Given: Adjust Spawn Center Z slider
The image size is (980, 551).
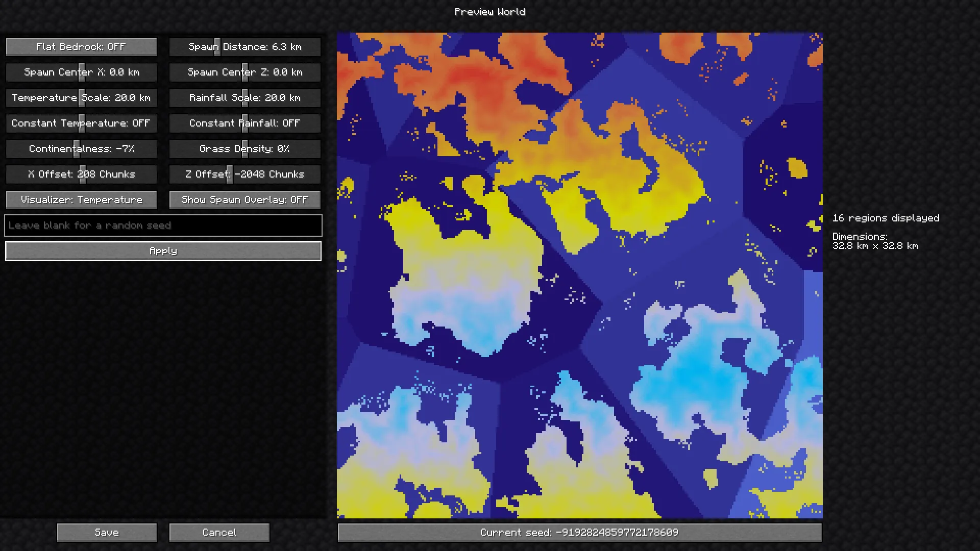Looking at the screenshot, I should pos(244,72).
